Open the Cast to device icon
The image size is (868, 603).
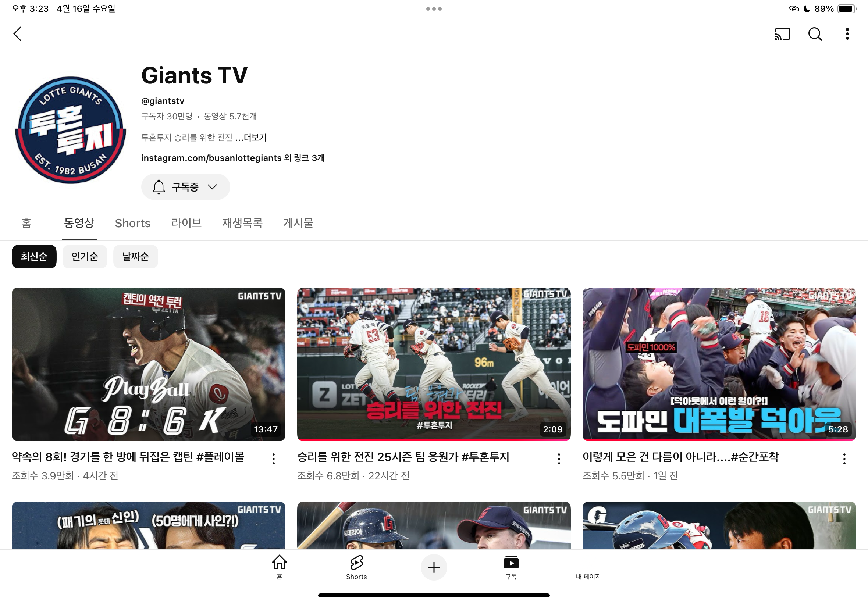click(782, 34)
